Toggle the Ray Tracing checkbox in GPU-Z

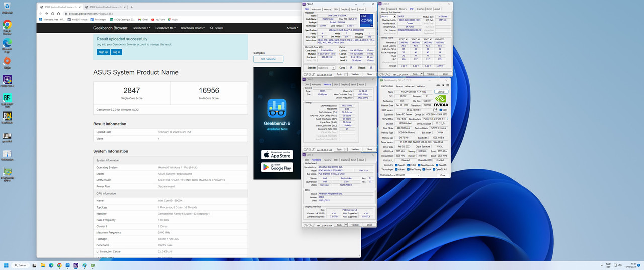(408, 169)
